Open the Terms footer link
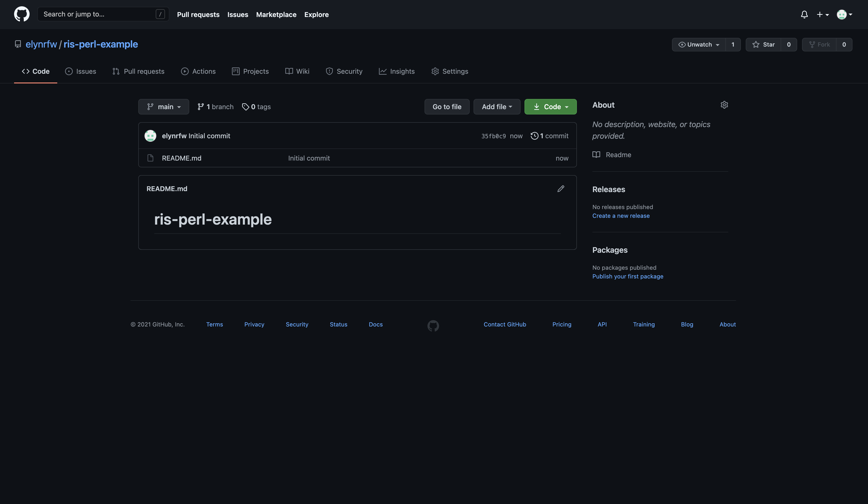 pos(215,324)
